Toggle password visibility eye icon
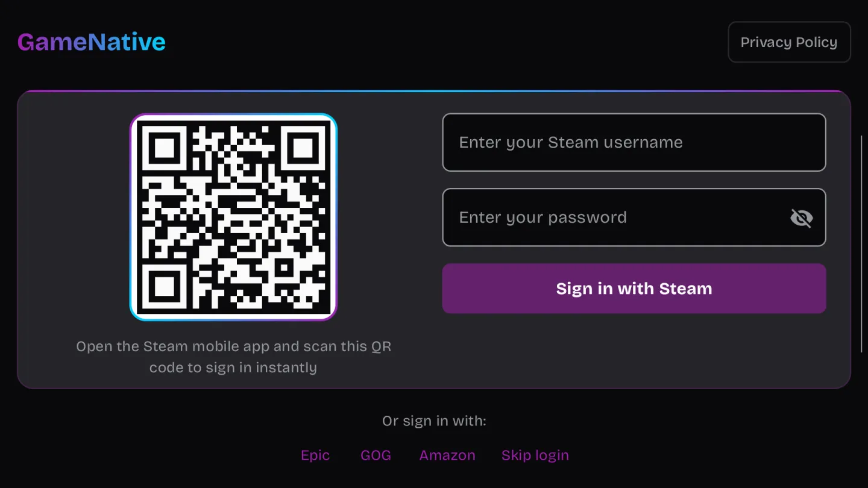 801,217
